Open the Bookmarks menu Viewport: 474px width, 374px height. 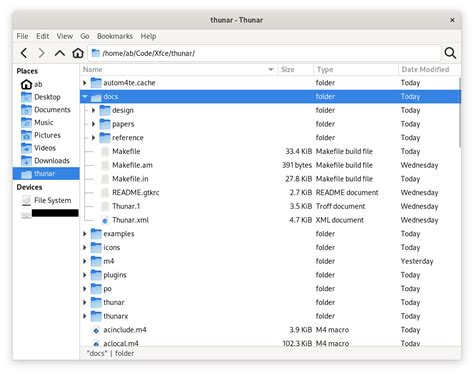tap(115, 36)
